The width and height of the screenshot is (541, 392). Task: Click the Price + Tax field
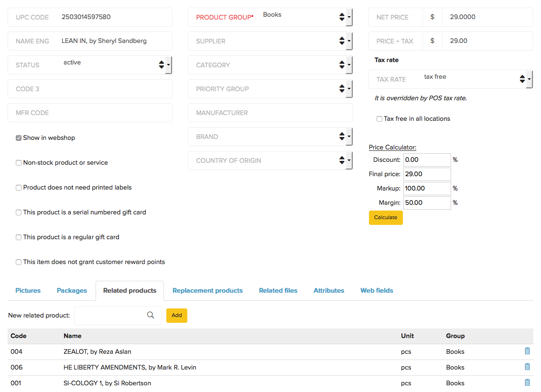[x=487, y=41]
